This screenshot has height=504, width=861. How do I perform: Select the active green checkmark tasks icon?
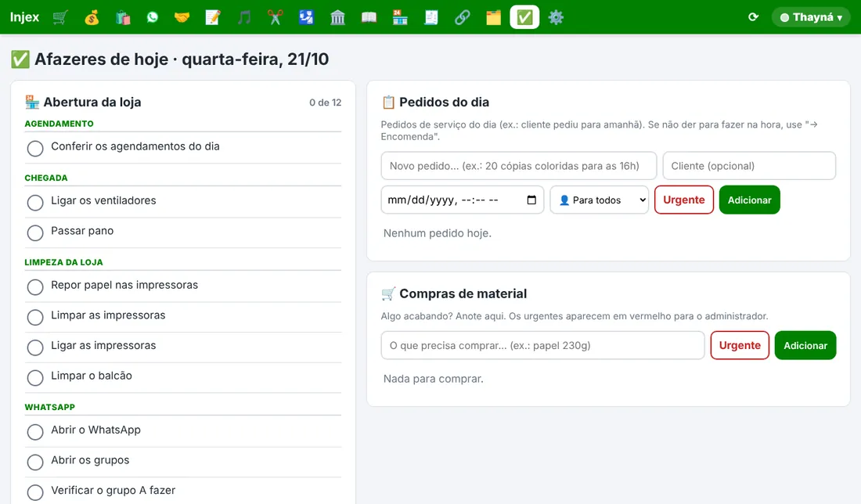coord(524,17)
